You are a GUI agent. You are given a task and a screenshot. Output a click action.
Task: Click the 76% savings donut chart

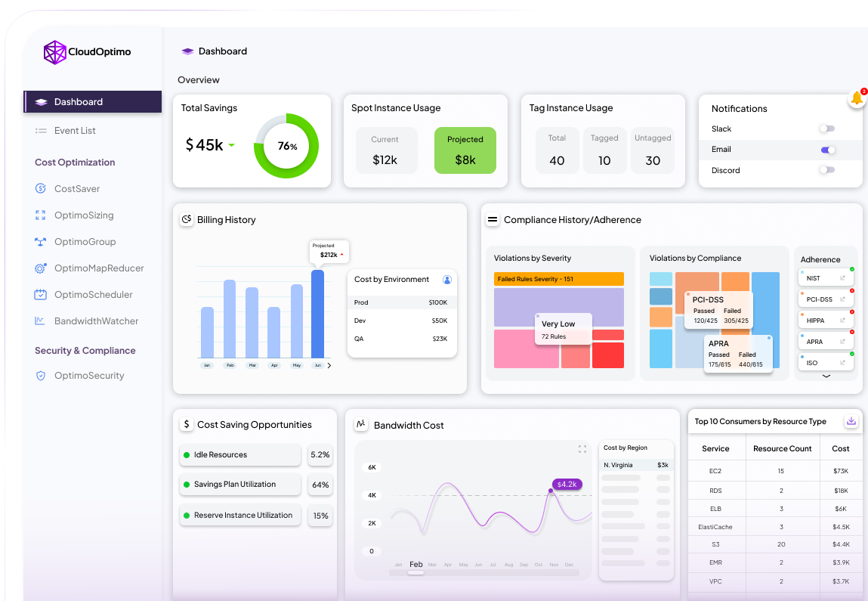tap(286, 146)
